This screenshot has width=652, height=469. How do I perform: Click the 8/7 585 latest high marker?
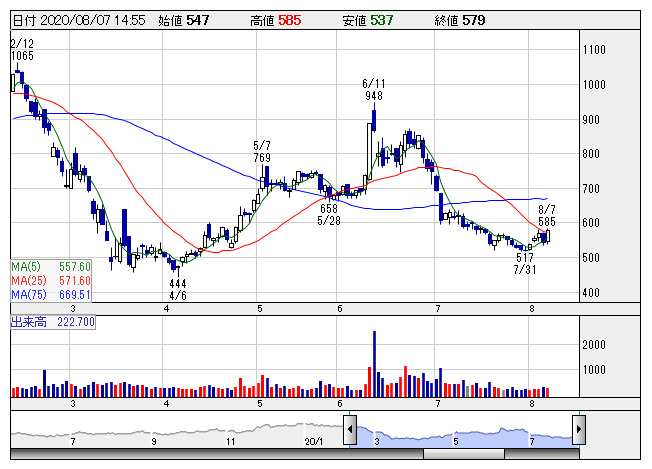coord(546,215)
